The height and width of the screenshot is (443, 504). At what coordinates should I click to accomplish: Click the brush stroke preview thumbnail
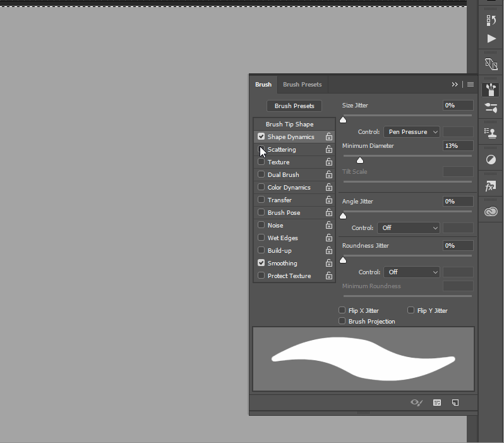click(x=364, y=359)
